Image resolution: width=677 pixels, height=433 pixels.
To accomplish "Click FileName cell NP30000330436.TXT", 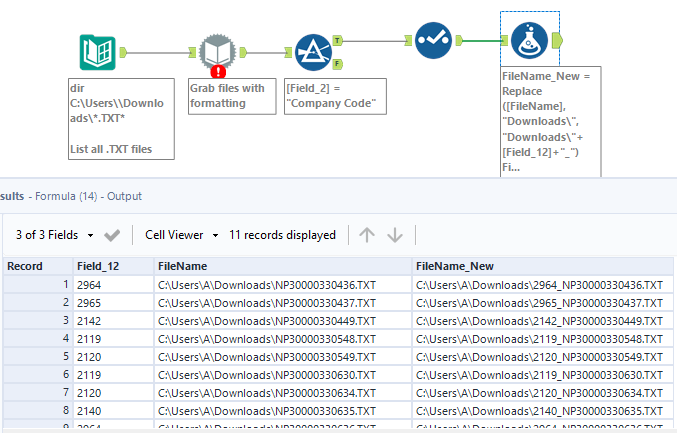I will tap(282, 285).
